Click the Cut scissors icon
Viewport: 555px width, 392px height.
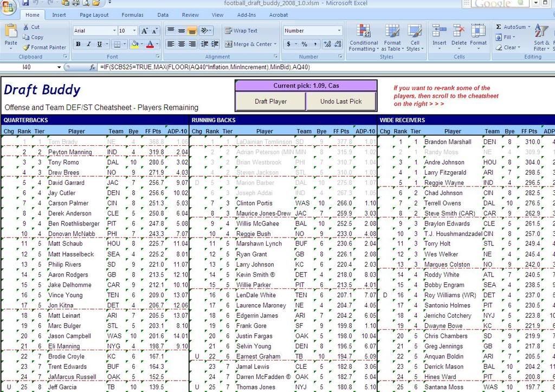pyautogui.click(x=26, y=27)
